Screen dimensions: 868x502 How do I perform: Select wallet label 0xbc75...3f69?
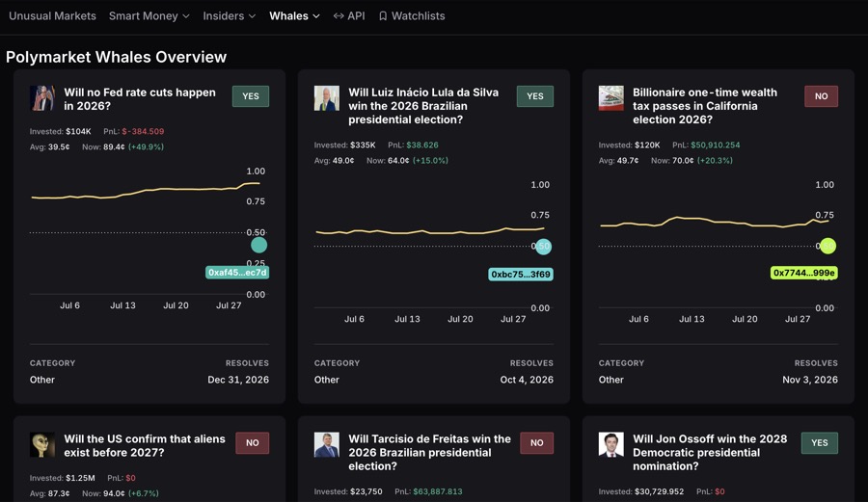coord(521,275)
